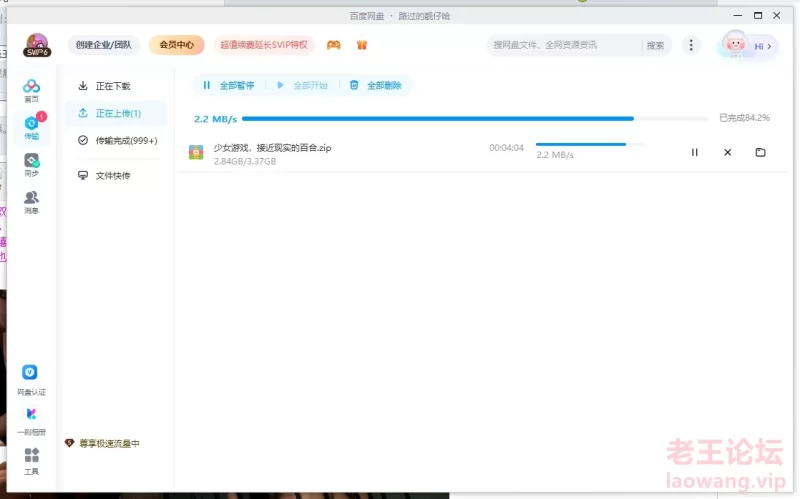Click the mascot avatar beside Hi
The width and height of the screenshot is (800, 499).
pyautogui.click(x=735, y=45)
